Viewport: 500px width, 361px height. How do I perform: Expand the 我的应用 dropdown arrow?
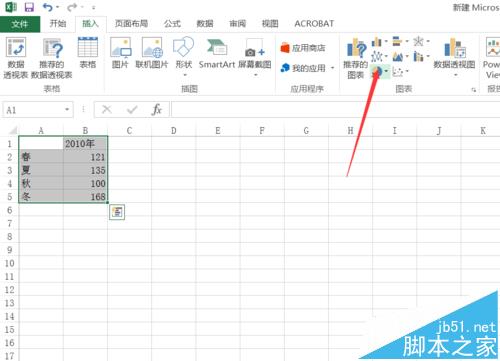pyautogui.click(x=332, y=68)
